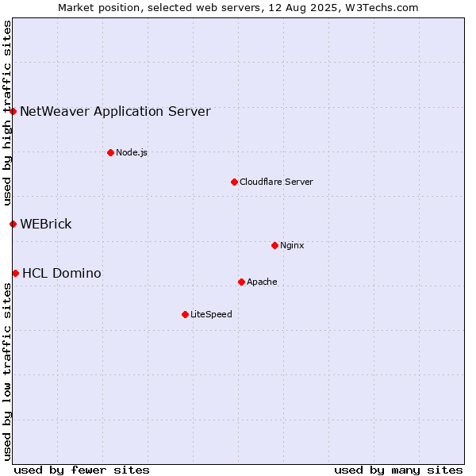Select the 'NetWeaver Application Server' label
This screenshot has width=476, height=476.
[x=115, y=111]
